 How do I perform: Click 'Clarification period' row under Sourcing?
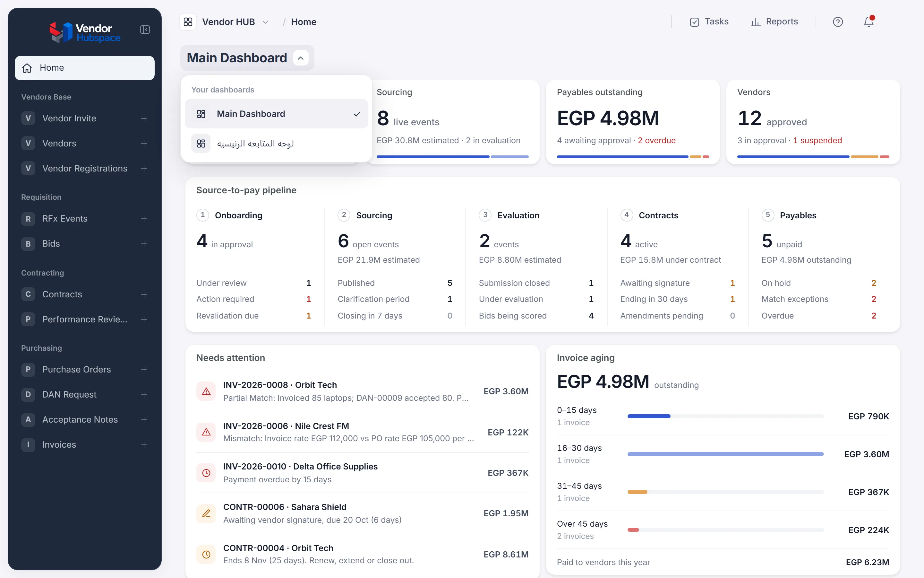[395, 299]
